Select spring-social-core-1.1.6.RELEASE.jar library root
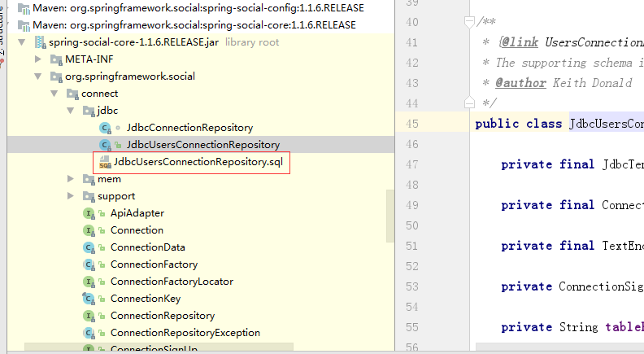This screenshot has height=354, width=644. click(133, 42)
